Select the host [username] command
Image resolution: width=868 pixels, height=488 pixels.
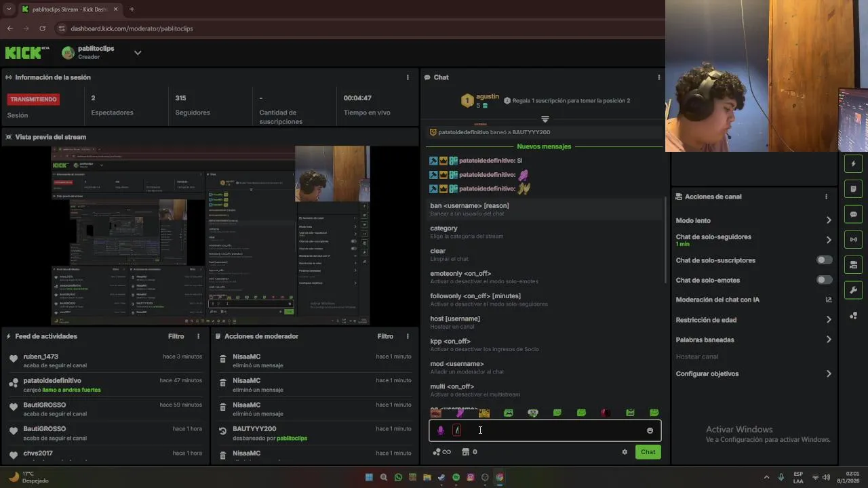coord(544,322)
